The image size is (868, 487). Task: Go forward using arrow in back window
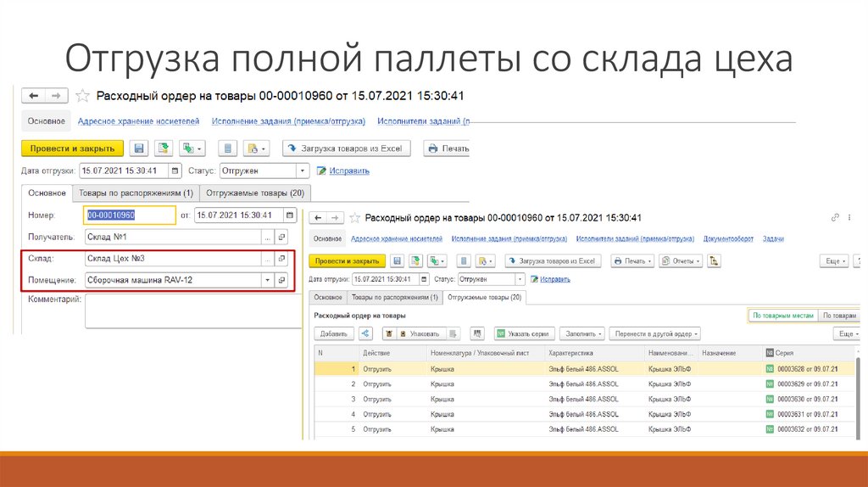point(56,96)
